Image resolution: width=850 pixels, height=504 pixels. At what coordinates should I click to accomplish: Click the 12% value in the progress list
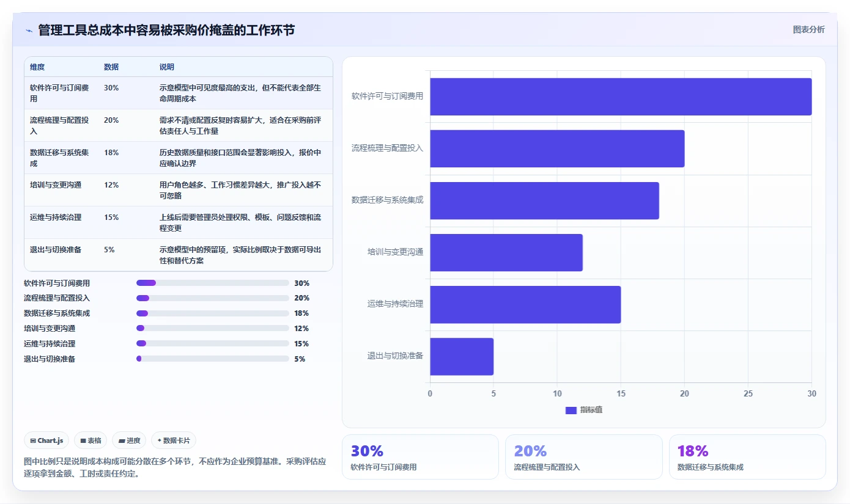[x=302, y=329]
